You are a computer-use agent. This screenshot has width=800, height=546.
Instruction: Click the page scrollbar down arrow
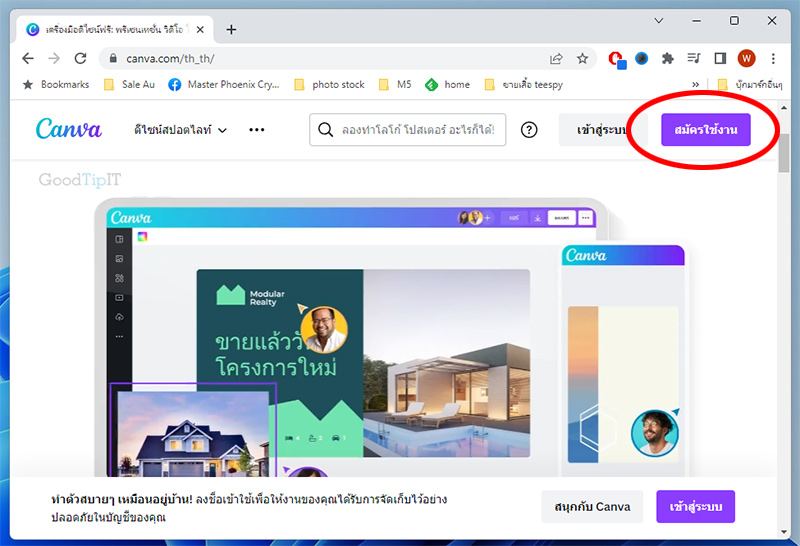click(784, 532)
